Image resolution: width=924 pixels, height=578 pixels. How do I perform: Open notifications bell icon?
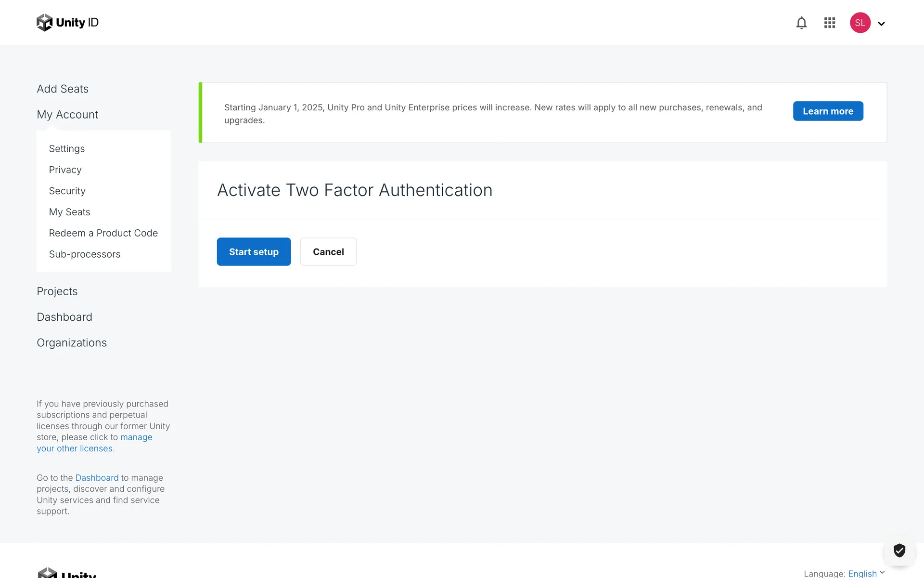801,23
